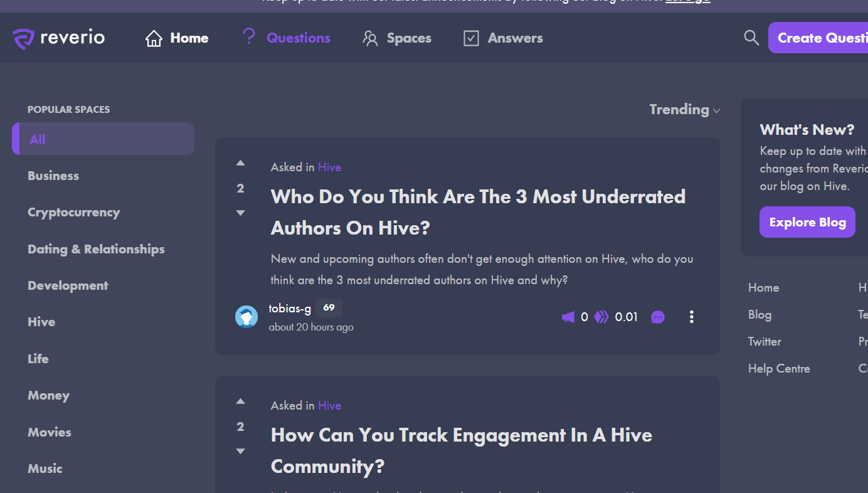Click the Questions question-mark icon
This screenshot has width=868, height=493.
pyautogui.click(x=249, y=37)
